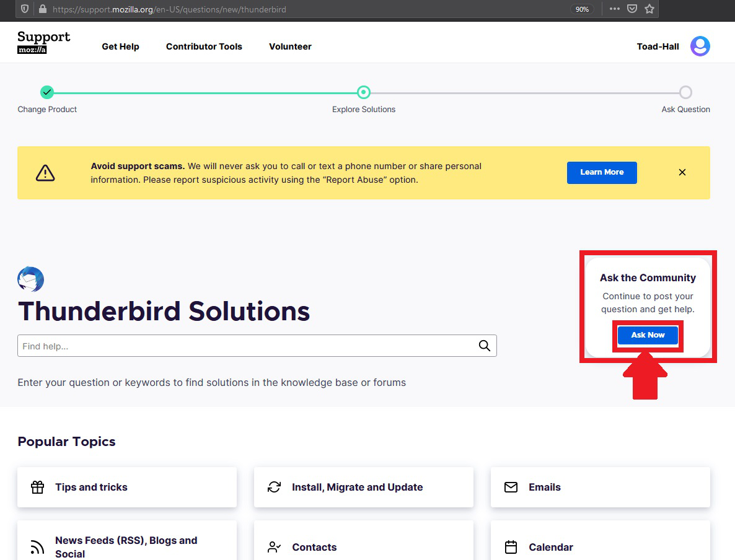Screen dimensions: 735x560
Task: Click the Ask Question step label
Action: pos(685,109)
